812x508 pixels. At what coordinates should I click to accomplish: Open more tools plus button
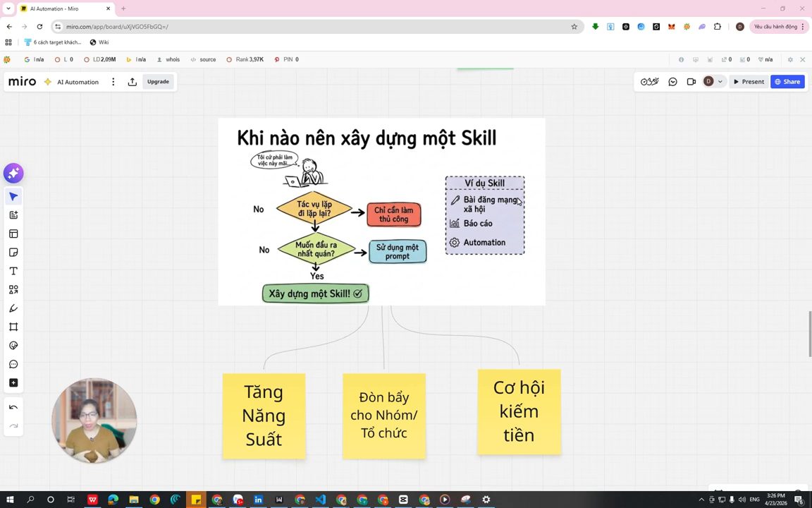point(13,382)
